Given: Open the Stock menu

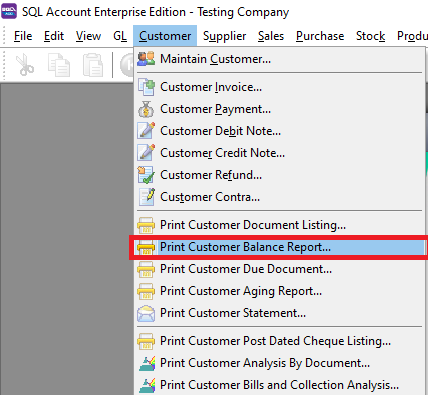Looking at the screenshot, I should pyautogui.click(x=370, y=36).
